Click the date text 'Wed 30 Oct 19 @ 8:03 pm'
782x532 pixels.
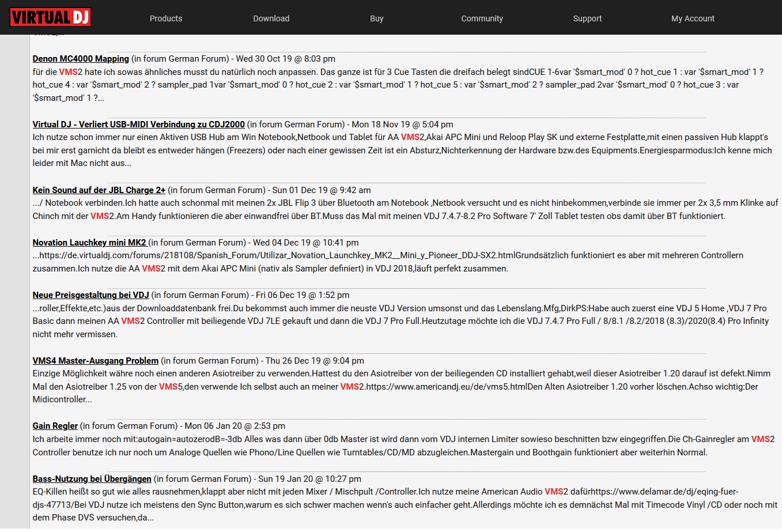[286, 59]
